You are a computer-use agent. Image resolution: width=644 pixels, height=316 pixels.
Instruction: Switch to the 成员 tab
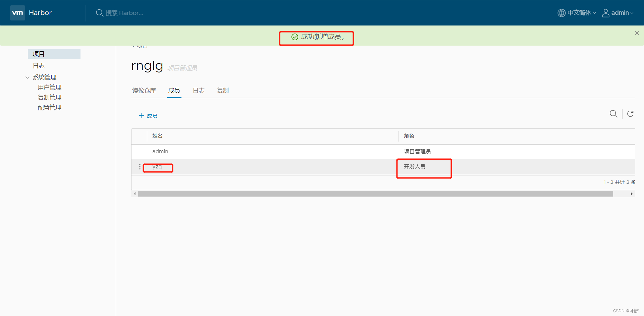[174, 91]
